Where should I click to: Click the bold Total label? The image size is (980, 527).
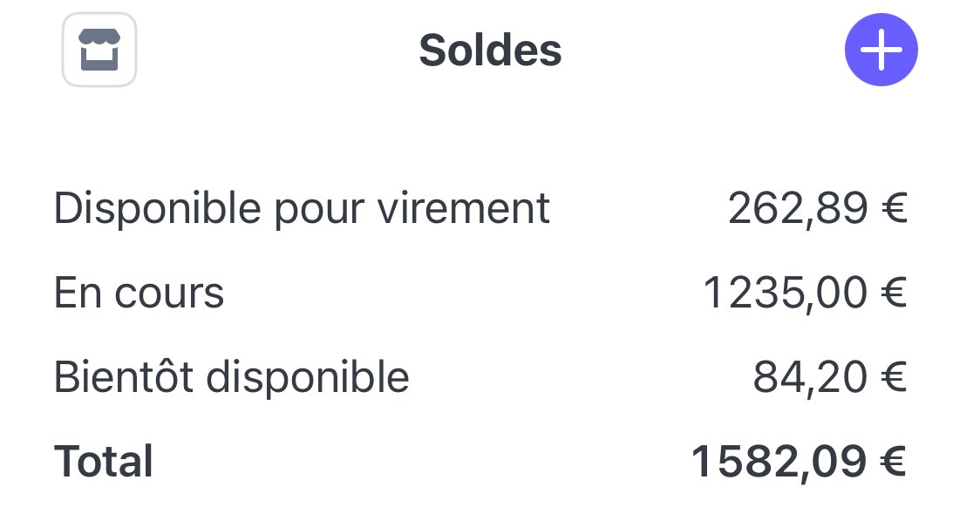103,462
